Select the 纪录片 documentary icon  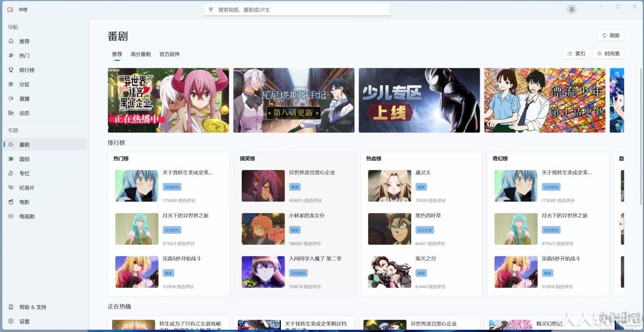[x=11, y=188]
